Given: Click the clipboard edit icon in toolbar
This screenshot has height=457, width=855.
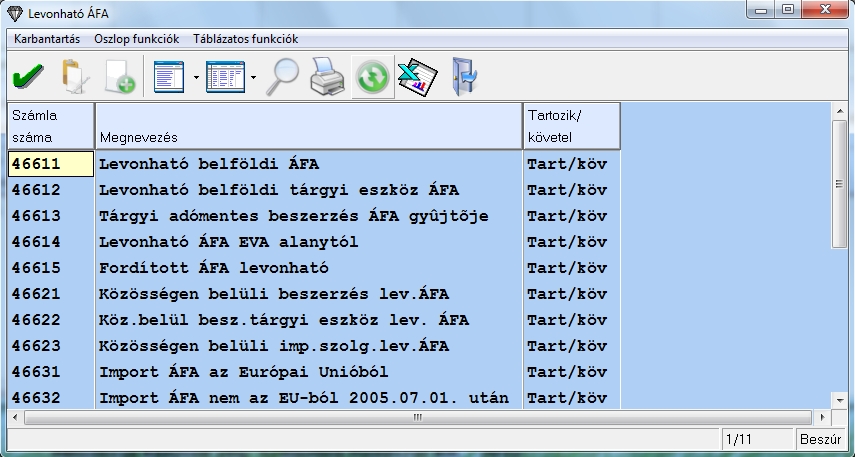Looking at the screenshot, I should coord(73,77).
